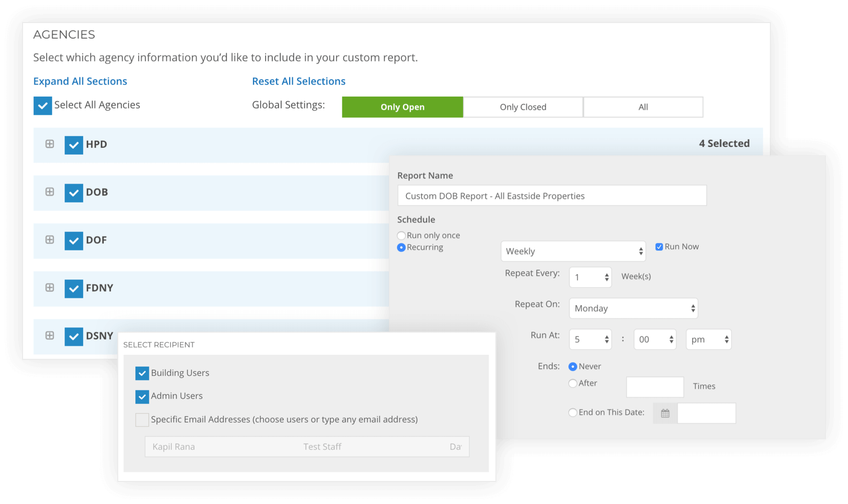The image size is (848, 504).
Task: Select the Only Closed global setting
Action: point(523,107)
